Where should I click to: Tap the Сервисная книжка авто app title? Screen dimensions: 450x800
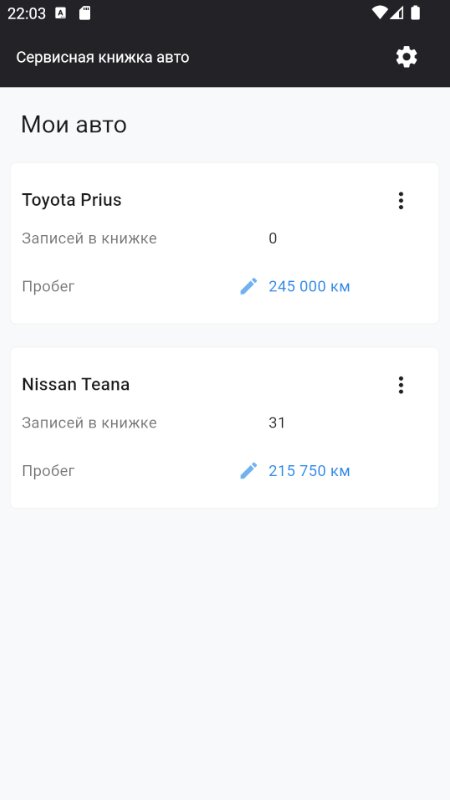103,57
